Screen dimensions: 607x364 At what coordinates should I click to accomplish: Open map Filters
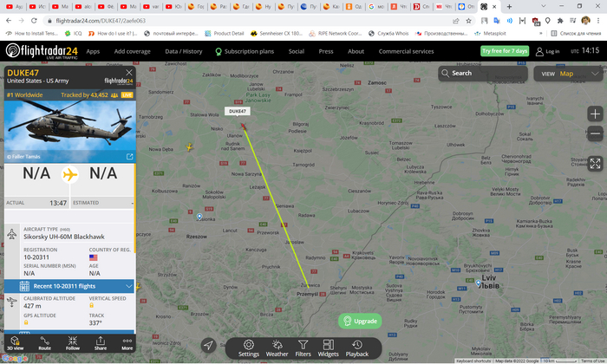(303, 348)
